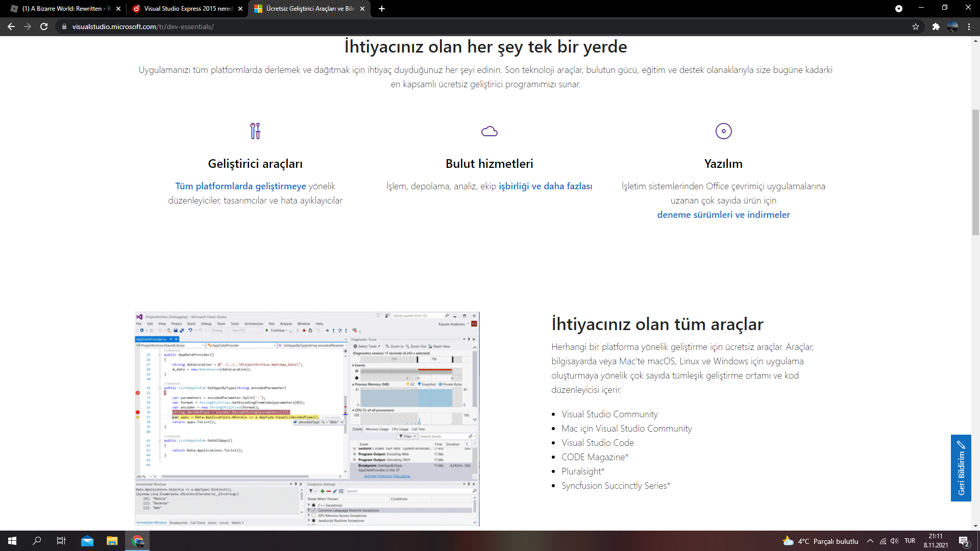Click the Bulut hizmetleri heading
Screen dimensions: 980x551
[x=489, y=164]
